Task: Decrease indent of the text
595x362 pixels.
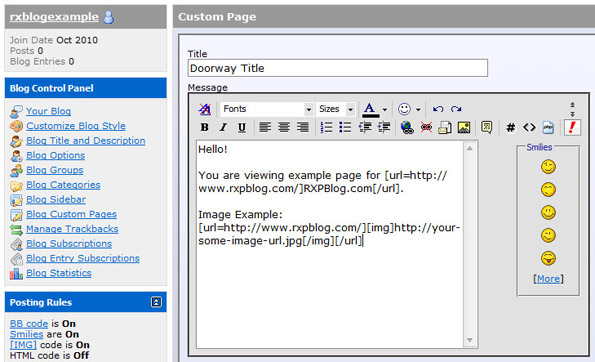Action: pos(365,127)
